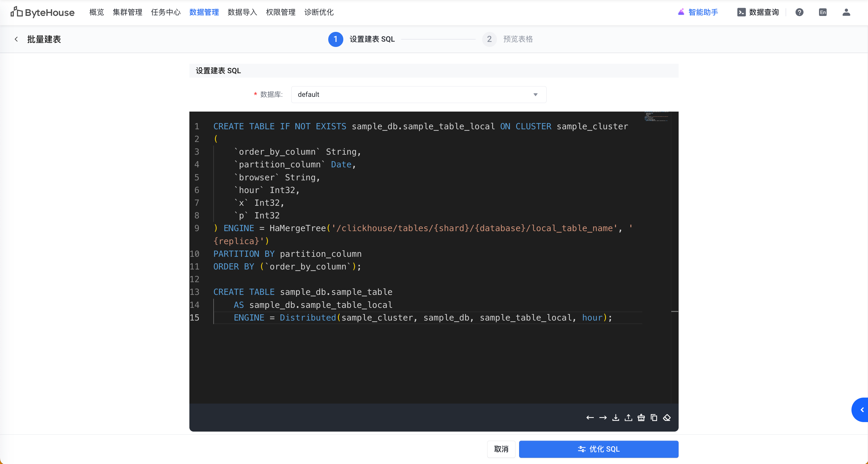This screenshot has height=464, width=868.
Task: Open the 集群管理 menu
Action: point(127,12)
